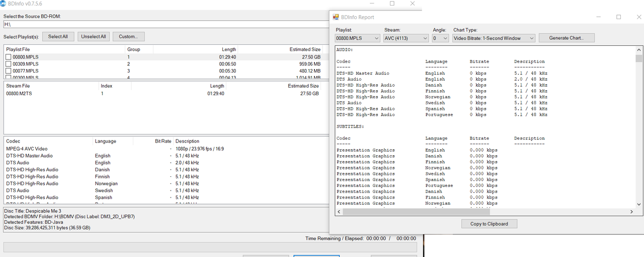Click the report horizontal scrollbar left arrow

pos(338,211)
